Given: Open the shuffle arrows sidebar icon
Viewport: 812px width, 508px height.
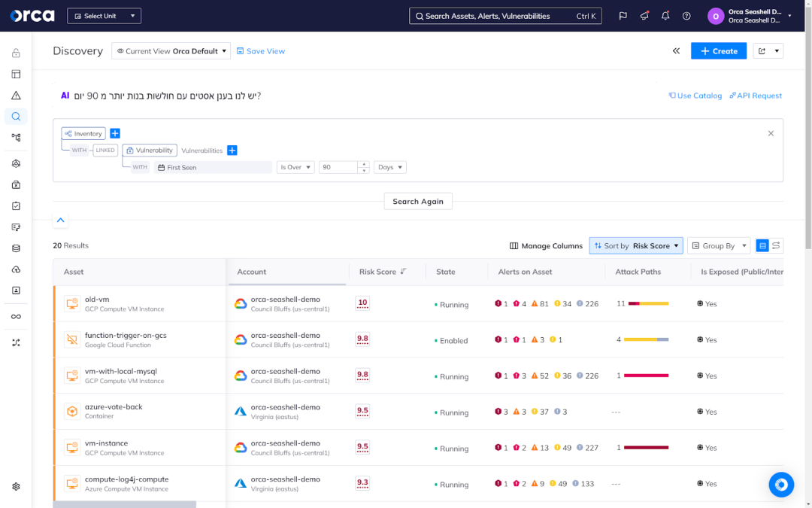Looking at the screenshot, I should tap(16, 342).
